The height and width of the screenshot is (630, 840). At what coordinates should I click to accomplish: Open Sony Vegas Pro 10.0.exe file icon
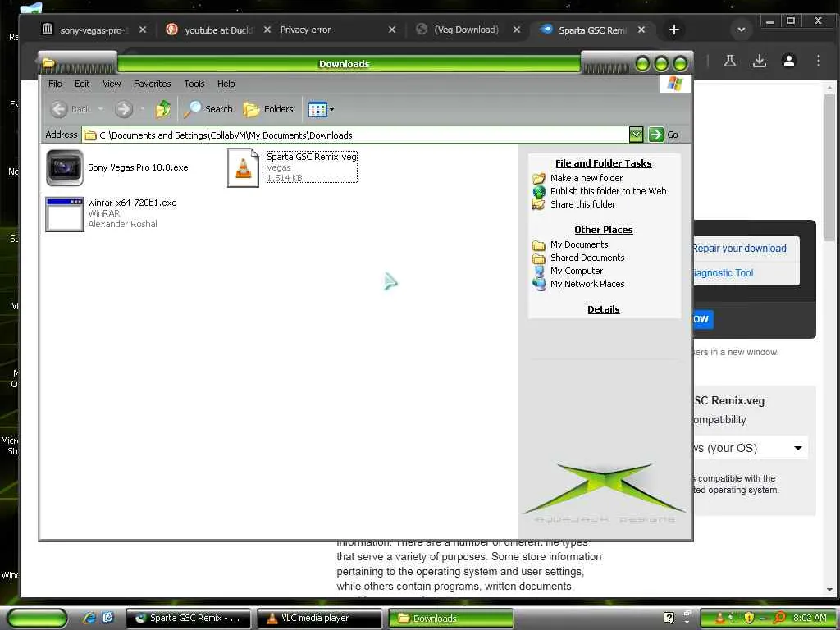(x=64, y=167)
